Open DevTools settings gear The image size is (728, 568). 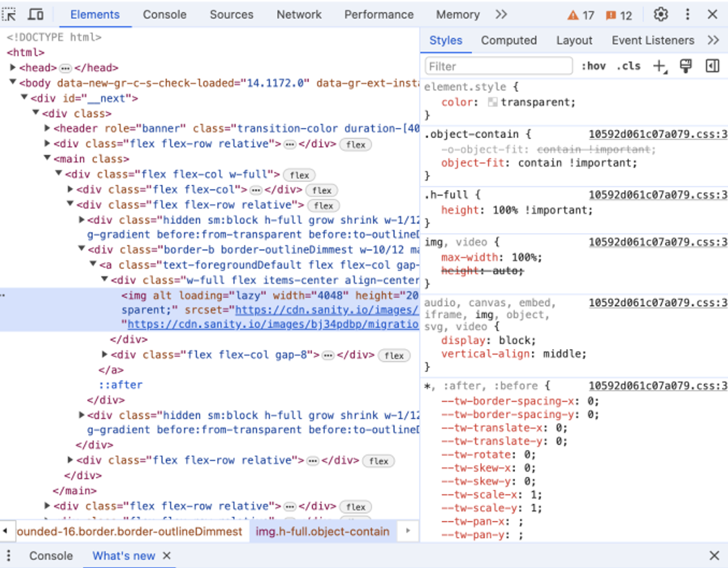point(661,14)
